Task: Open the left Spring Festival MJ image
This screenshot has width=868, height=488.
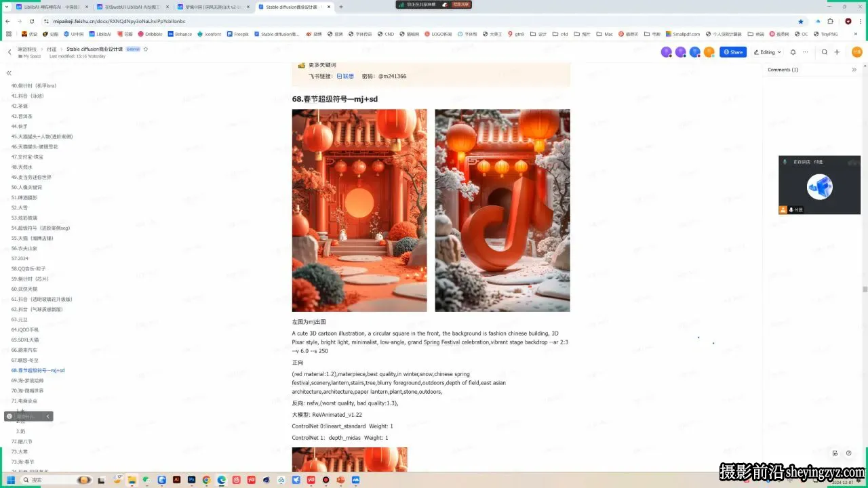Action: coord(359,210)
